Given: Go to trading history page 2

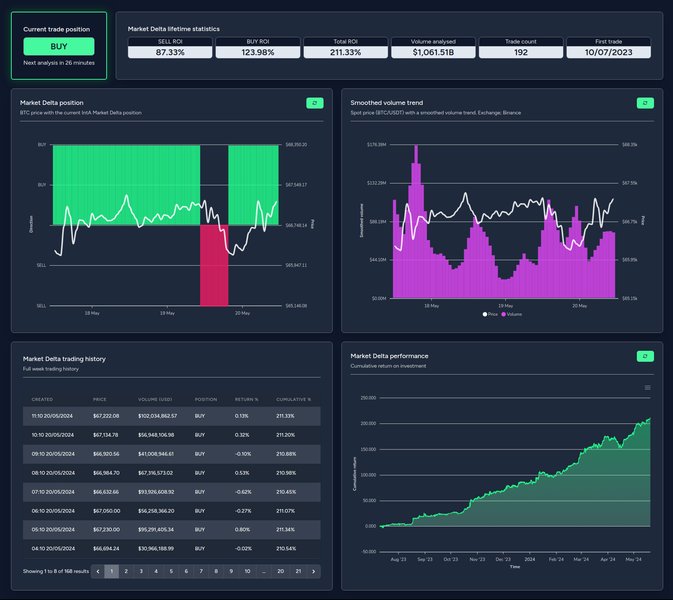Looking at the screenshot, I should click(x=126, y=571).
